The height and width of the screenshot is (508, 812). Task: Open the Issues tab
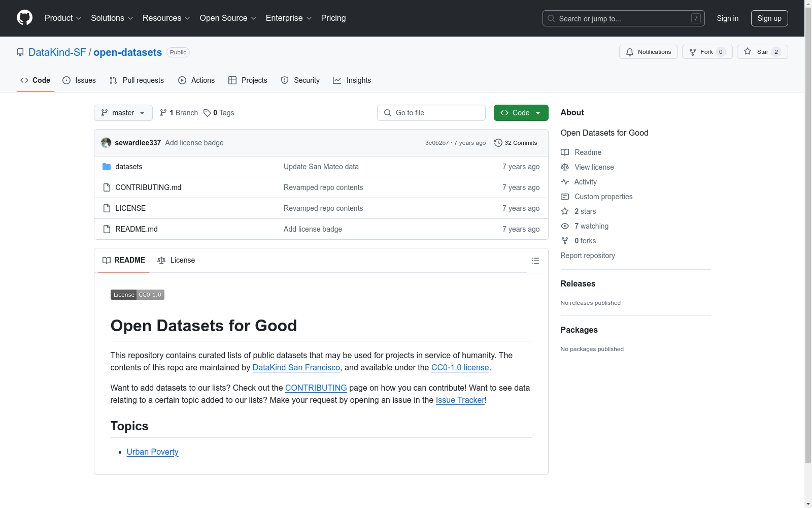(79, 80)
